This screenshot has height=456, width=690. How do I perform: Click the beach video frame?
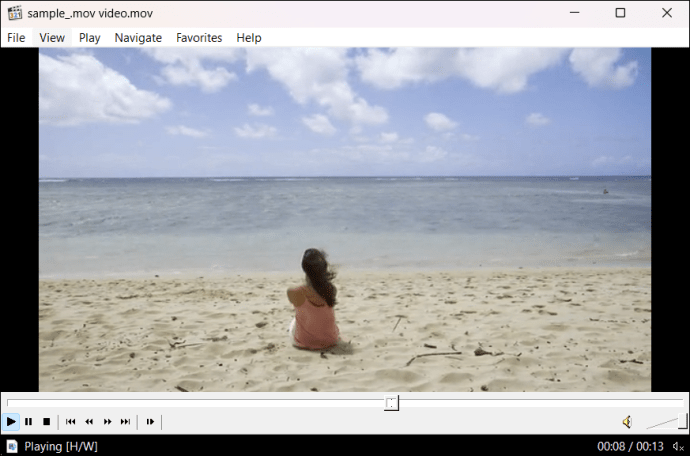[345, 220]
